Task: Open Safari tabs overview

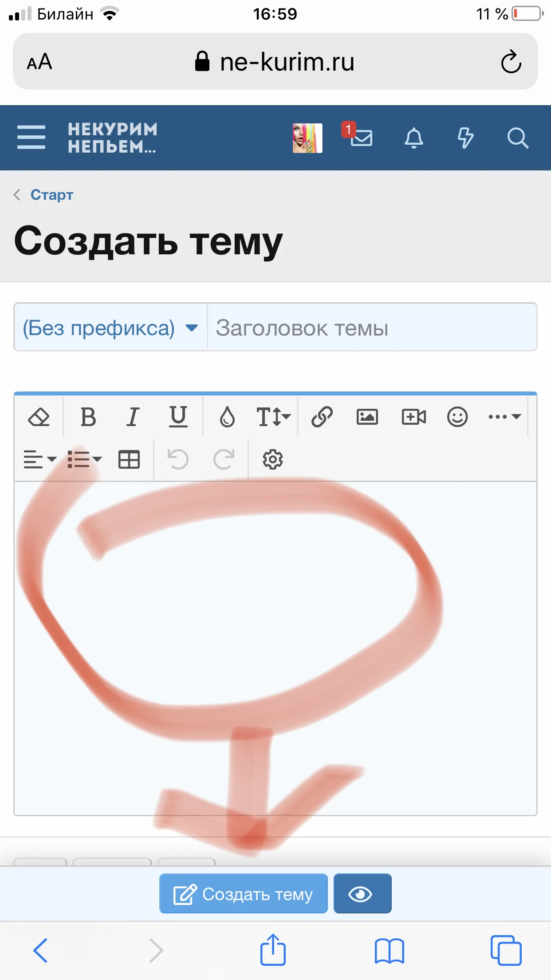Action: click(506, 950)
